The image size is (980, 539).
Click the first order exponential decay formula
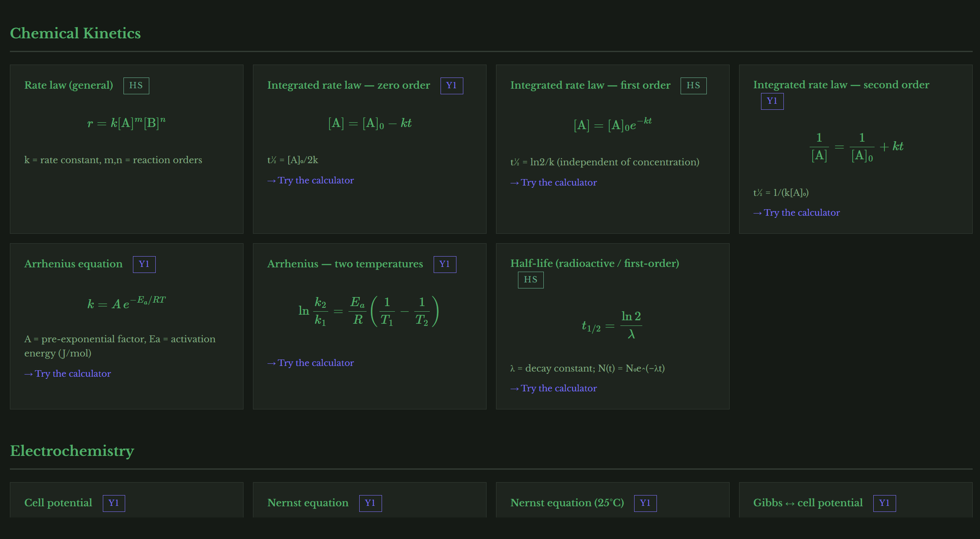[x=613, y=124]
